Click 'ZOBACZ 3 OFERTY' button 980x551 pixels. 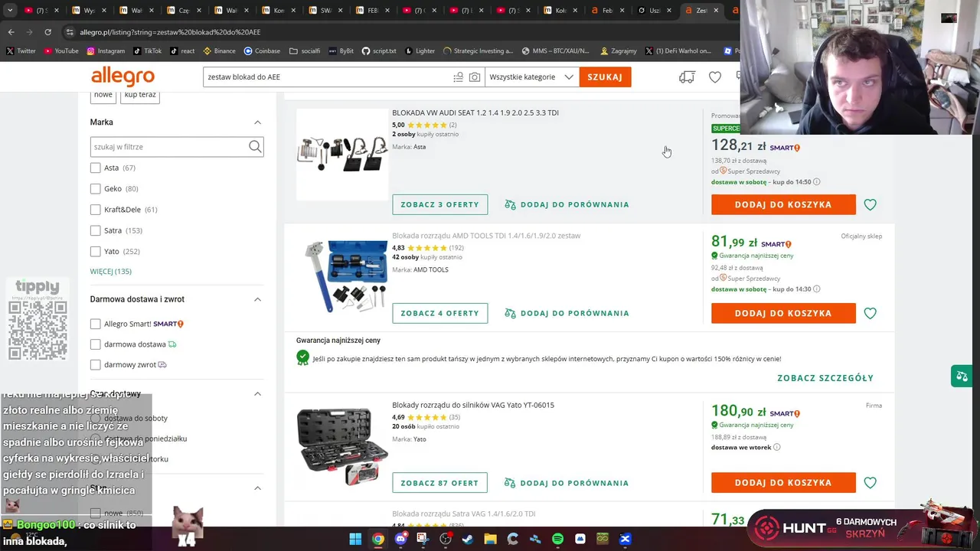coord(439,204)
